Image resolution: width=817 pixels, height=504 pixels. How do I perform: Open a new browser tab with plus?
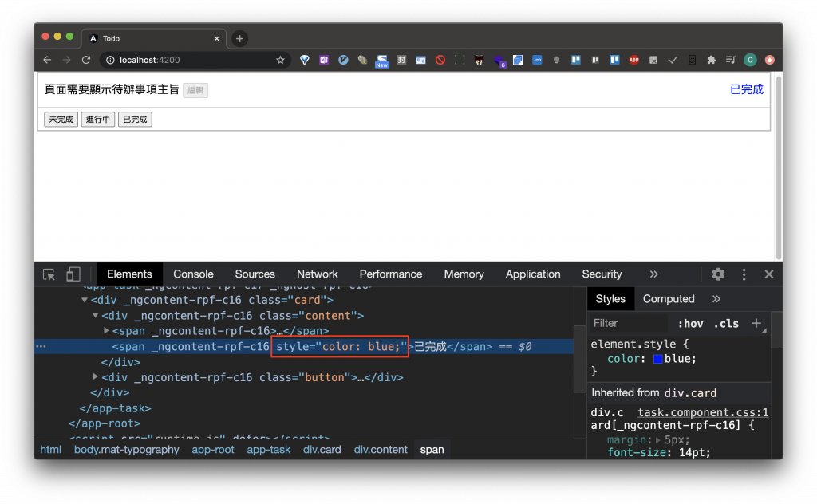(239, 38)
